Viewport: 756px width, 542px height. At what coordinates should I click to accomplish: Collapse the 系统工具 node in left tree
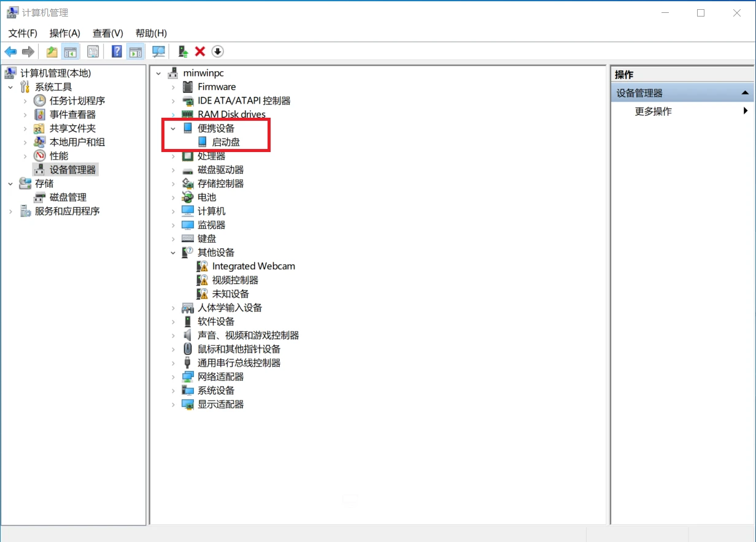10,87
